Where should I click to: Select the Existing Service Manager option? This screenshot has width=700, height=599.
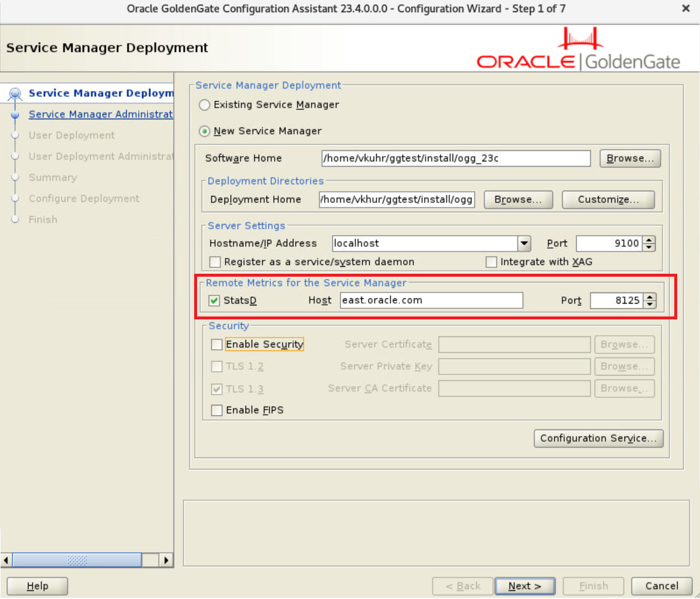click(x=204, y=105)
